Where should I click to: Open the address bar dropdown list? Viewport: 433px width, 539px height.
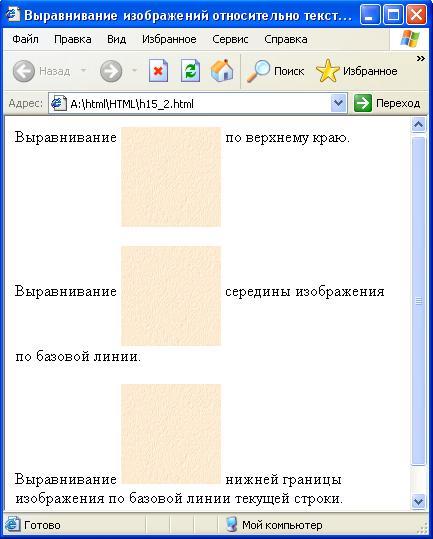coord(338,103)
